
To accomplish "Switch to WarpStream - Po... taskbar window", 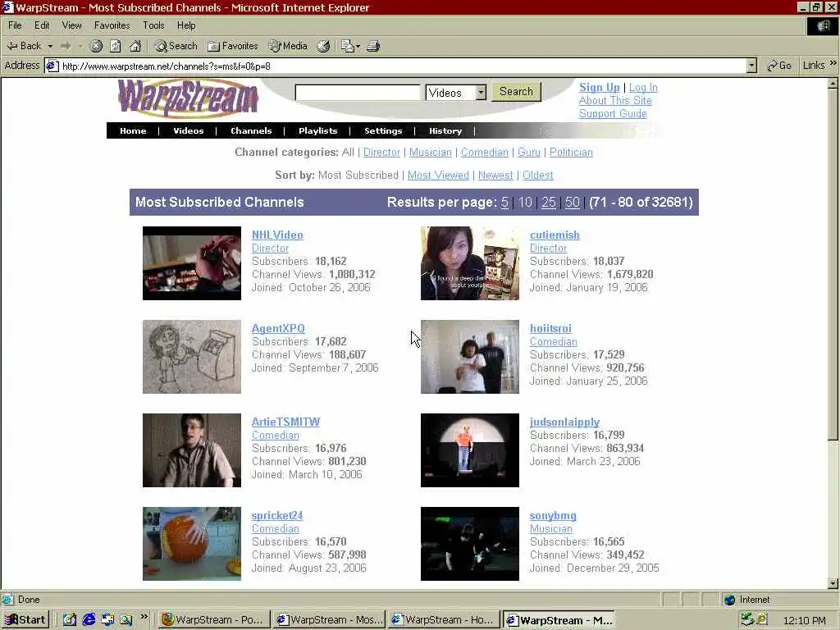I will click(213, 620).
